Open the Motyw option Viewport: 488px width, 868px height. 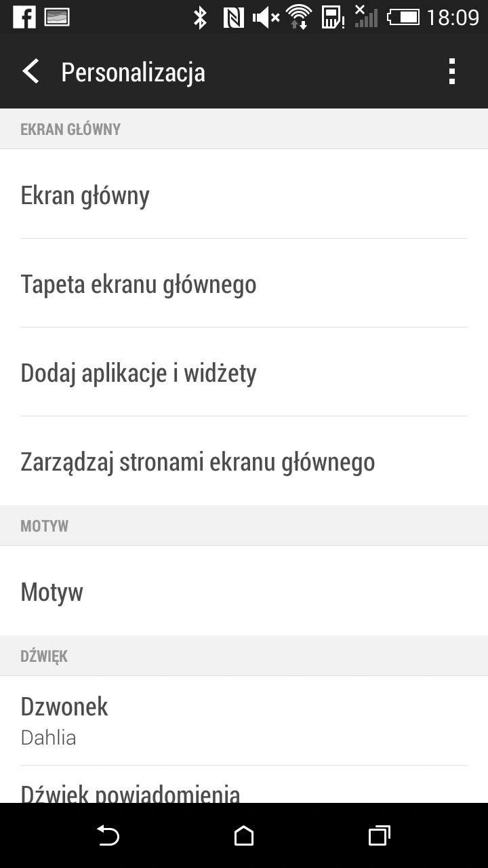(x=244, y=591)
